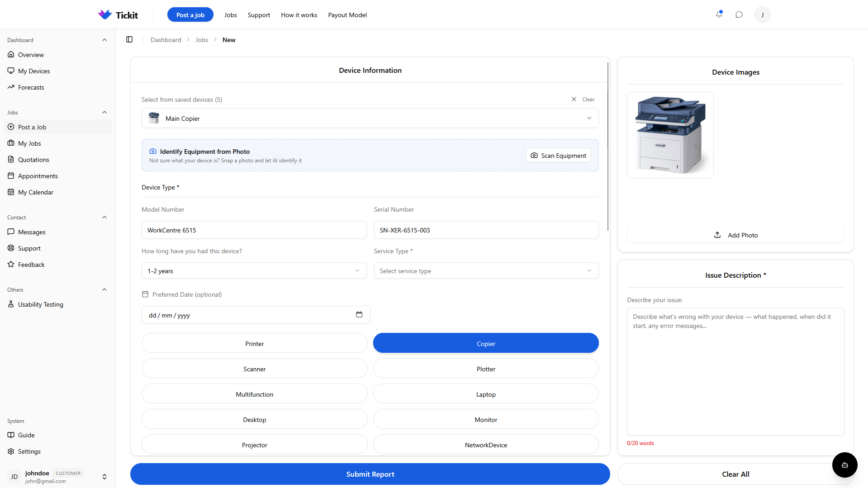Select Scanner as the device type

[x=254, y=368]
